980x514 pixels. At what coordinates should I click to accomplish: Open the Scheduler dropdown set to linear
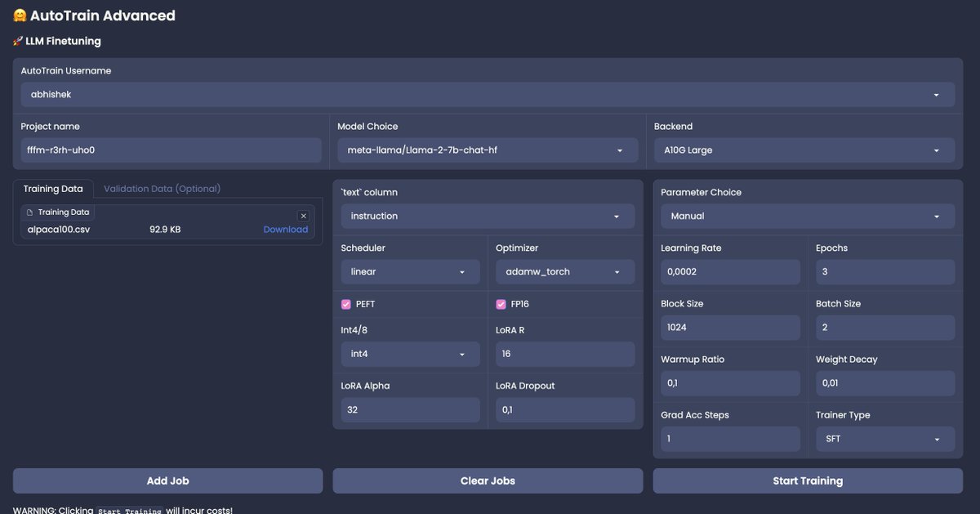(x=410, y=271)
